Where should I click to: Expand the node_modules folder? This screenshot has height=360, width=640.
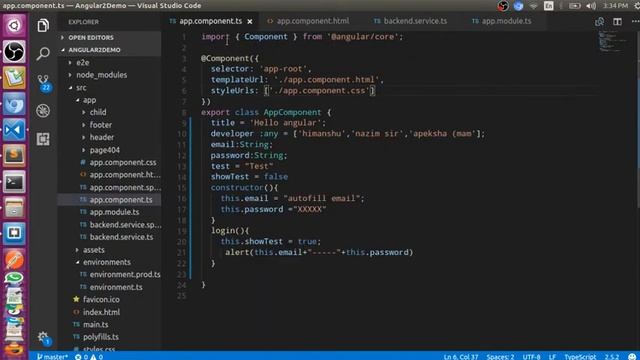pos(109,75)
